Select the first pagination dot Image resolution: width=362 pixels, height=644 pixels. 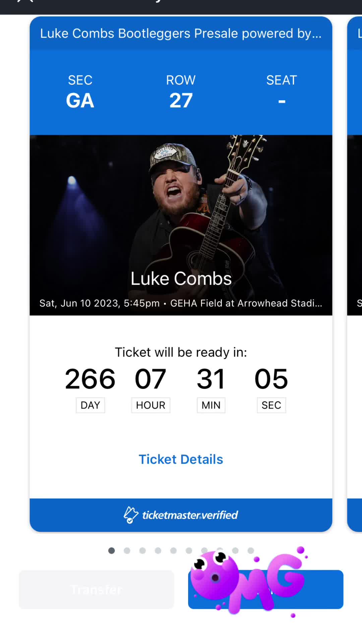pos(112,550)
